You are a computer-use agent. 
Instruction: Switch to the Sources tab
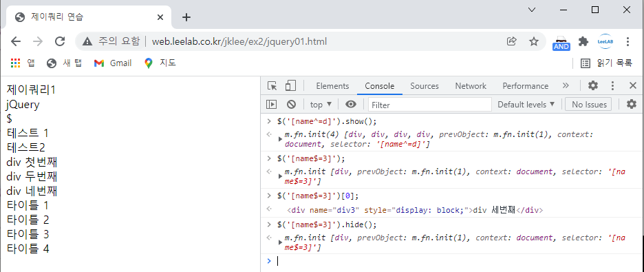click(x=425, y=86)
